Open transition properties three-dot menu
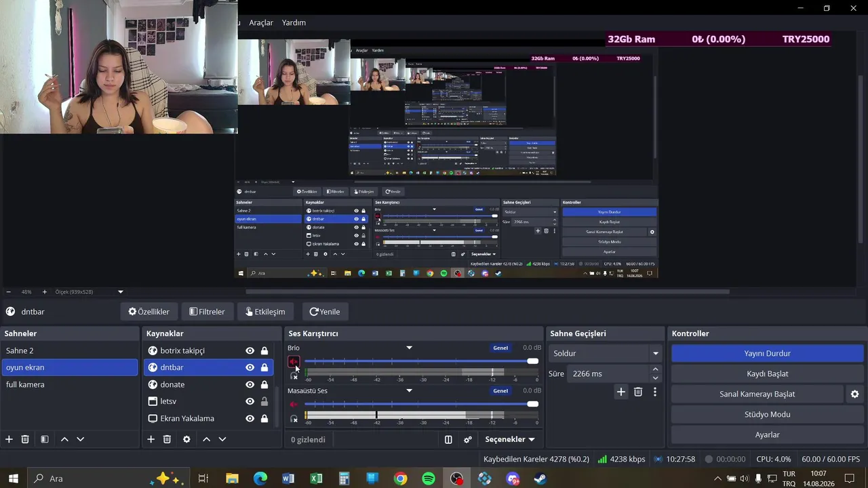 click(x=654, y=392)
